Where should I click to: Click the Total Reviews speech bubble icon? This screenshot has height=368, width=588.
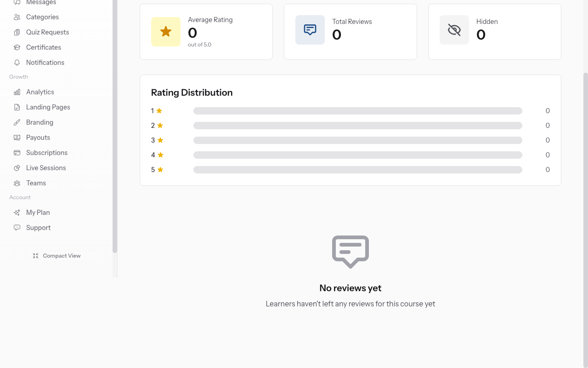pos(310,29)
